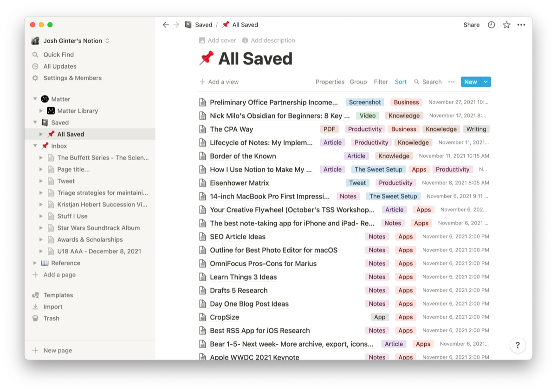The image size is (557, 392).
Task: Click the Templates icon in sidebar
Action: 35,295
